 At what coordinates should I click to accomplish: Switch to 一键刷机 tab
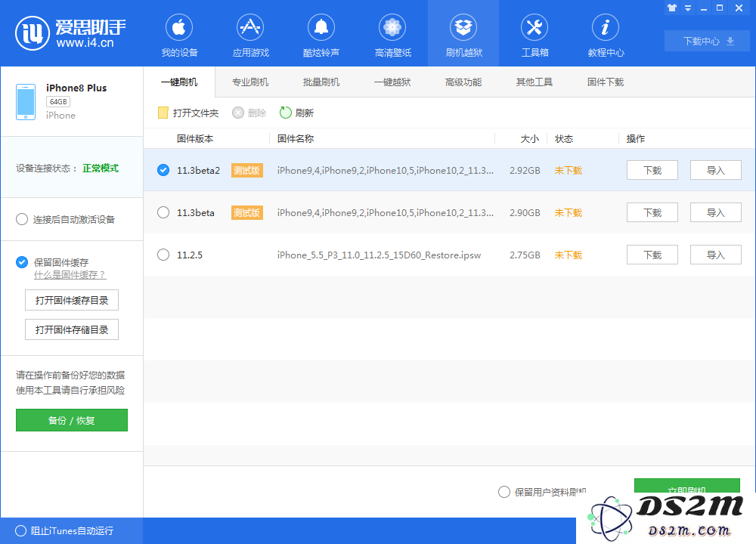[x=179, y=82]
